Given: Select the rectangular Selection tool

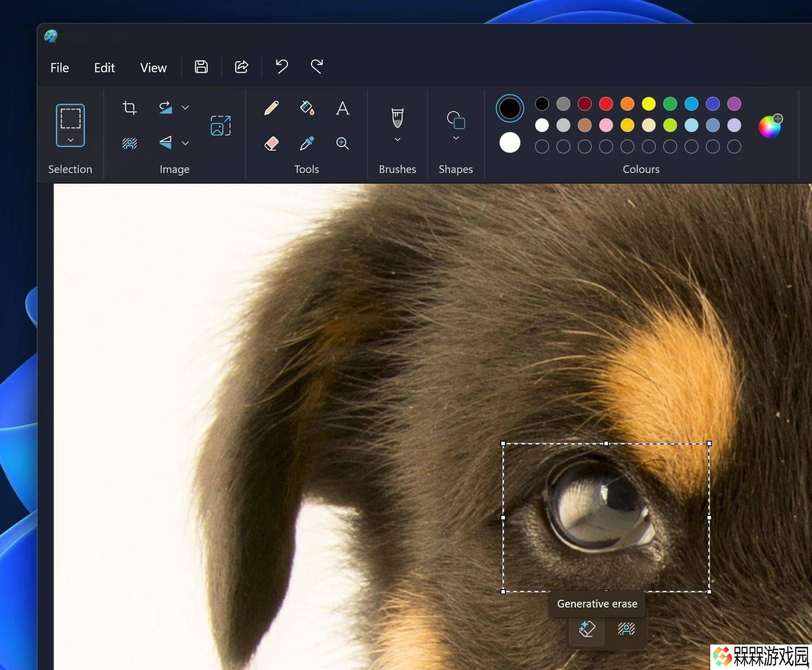Looking at the screenshot, I should (x=70, y=118).
